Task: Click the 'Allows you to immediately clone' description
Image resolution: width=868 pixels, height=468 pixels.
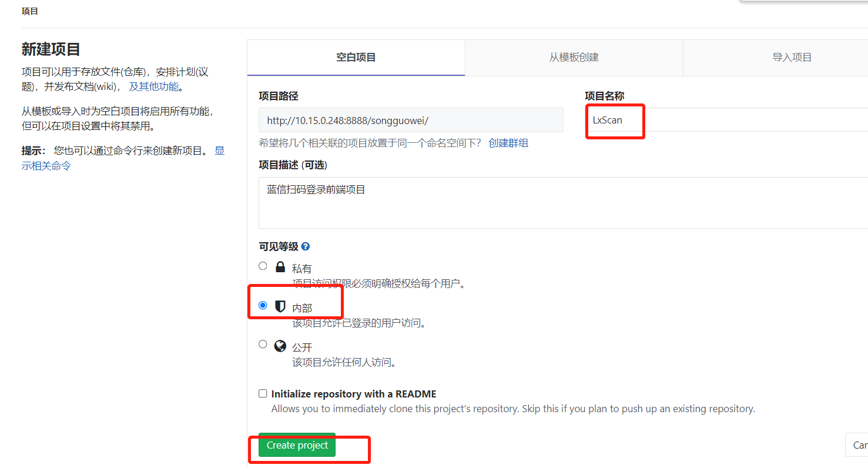Action: click(x=513, y=409)
